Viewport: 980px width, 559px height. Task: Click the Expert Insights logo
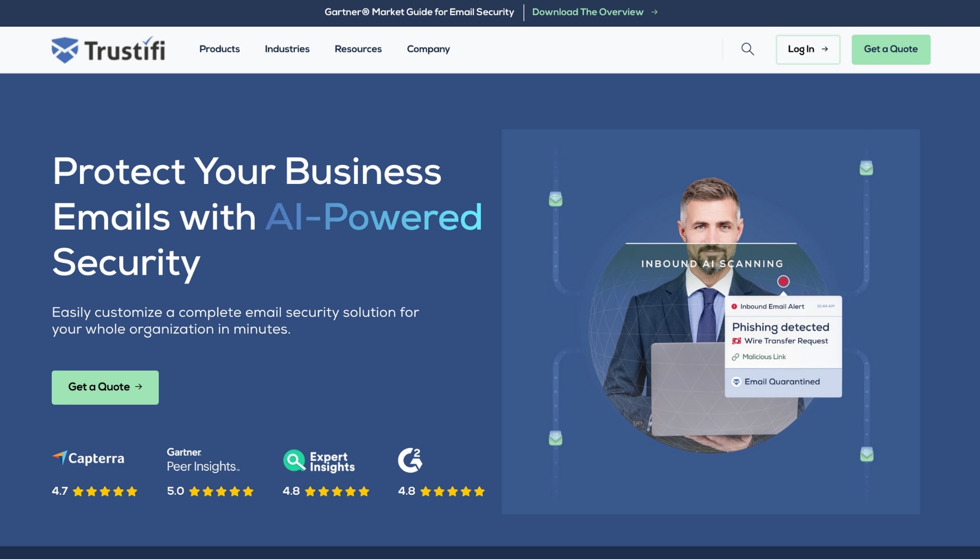click(x=319, y=461)
